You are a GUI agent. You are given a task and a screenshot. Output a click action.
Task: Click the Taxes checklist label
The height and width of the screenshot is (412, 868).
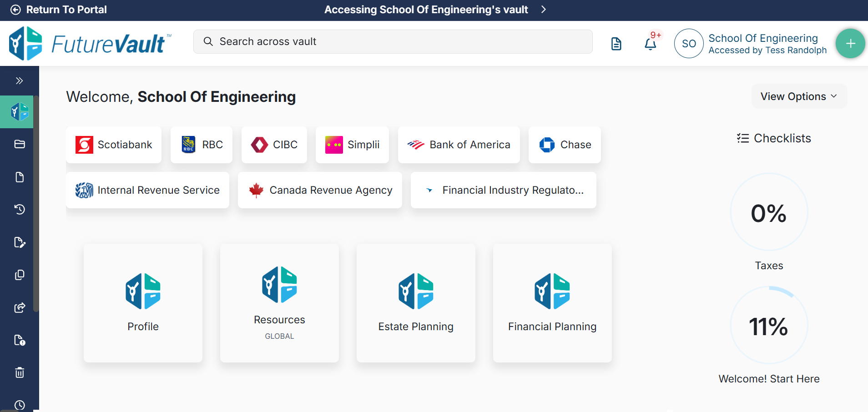[769, 266]
